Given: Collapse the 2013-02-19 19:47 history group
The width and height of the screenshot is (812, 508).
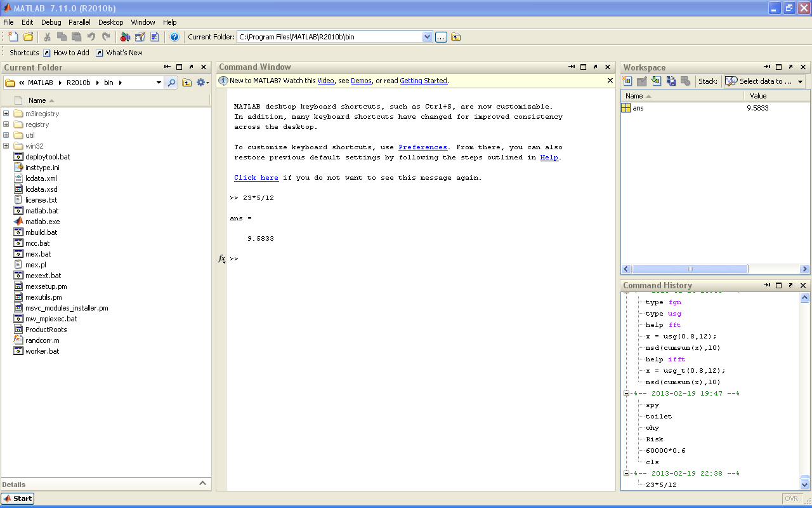Looking at the screenshot, I should 627,394.
